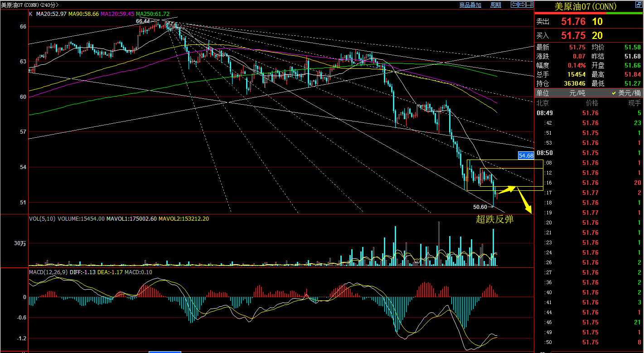The height and width of the screenshot is (353, 644).
Task: Click the K indicator label on chart
Action: (30, 14)
